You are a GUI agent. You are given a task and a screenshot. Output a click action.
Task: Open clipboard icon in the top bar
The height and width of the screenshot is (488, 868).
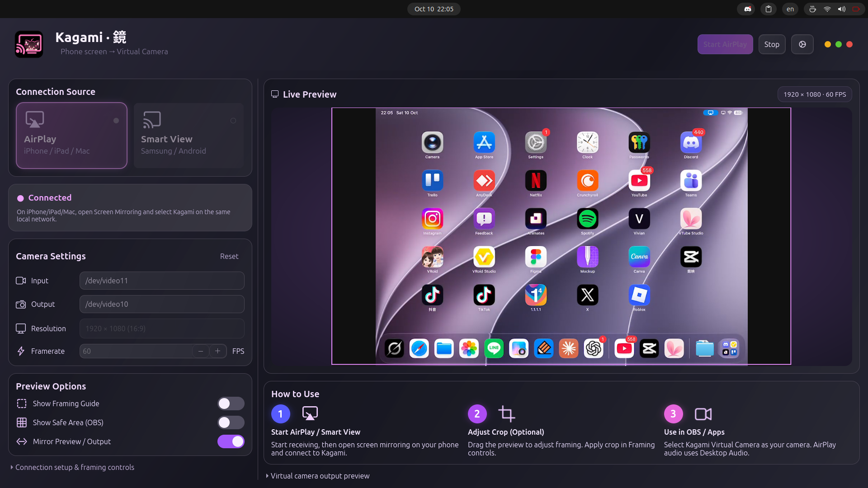(x=769, y=9)
